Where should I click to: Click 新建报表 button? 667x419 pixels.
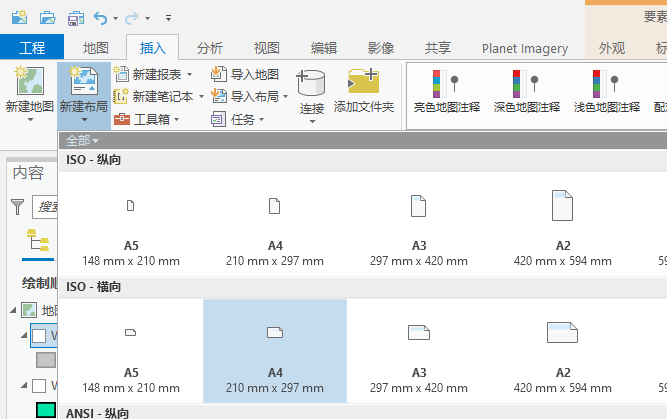(148, 74)
